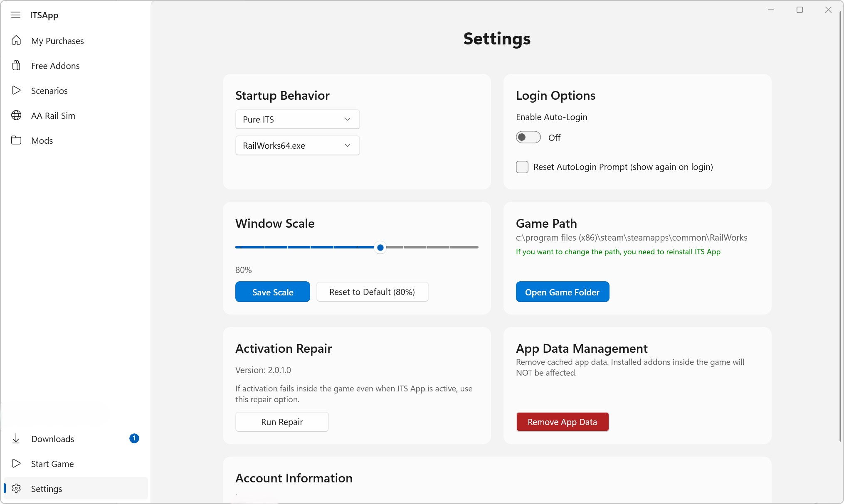
Task: Select the Mods menu item
Action: [75, 140]
